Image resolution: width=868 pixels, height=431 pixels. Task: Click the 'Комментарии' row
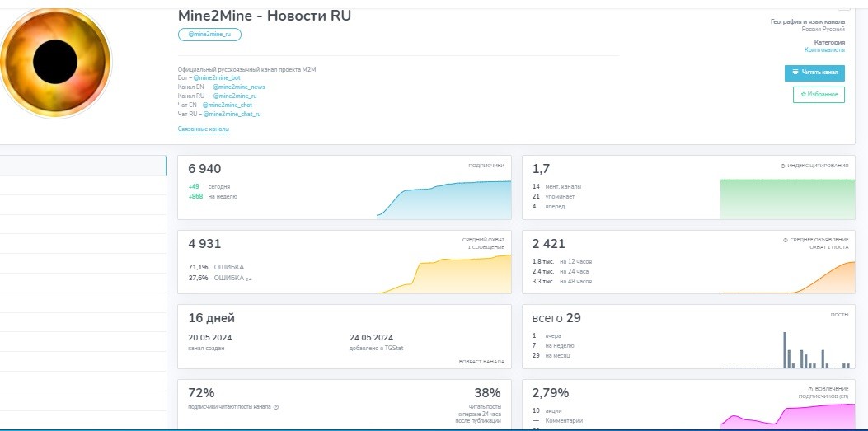557,421
